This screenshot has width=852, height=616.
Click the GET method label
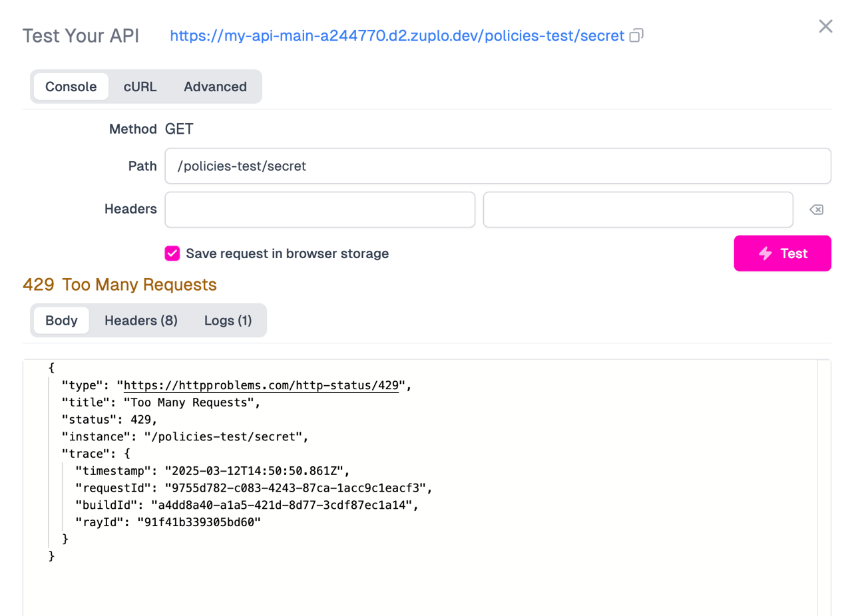(x=179, y=129)
